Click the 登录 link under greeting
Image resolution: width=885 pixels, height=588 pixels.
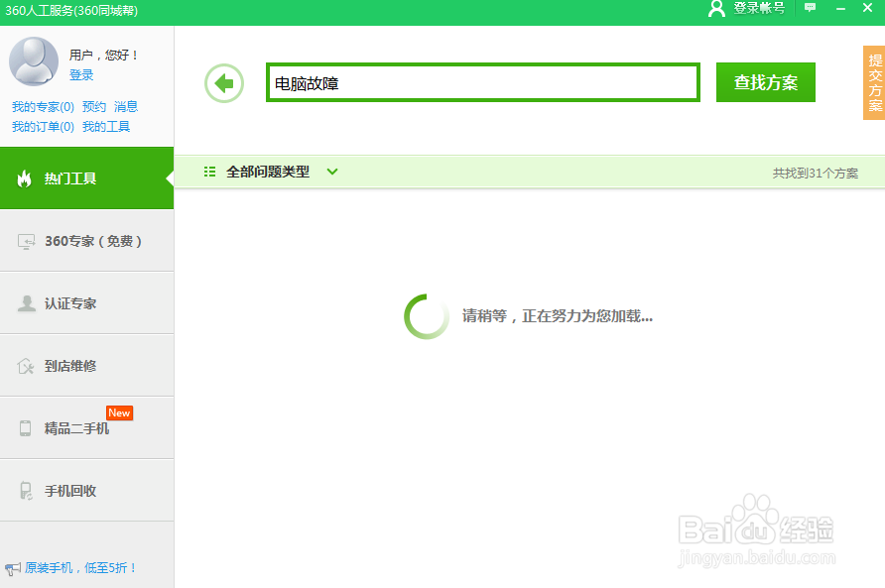(x=81, y=75)
